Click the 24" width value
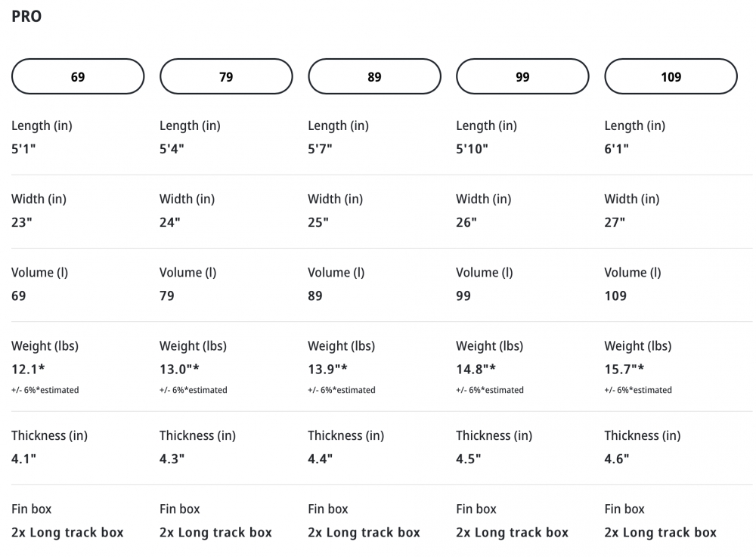This screenshot has height=557, width=756. tap(170, 222)
